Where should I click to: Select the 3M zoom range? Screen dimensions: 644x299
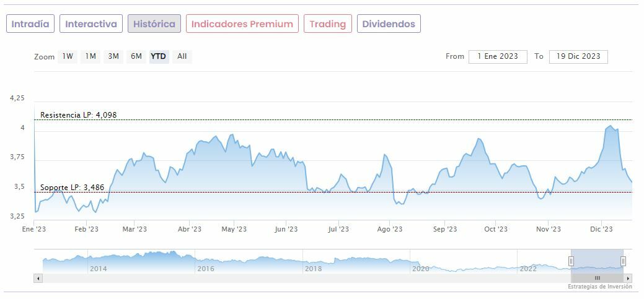(x=113, y=56)
